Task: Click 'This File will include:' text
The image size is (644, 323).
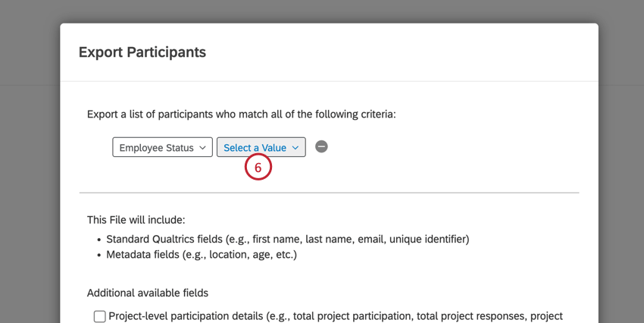Action: pos(136,220)
